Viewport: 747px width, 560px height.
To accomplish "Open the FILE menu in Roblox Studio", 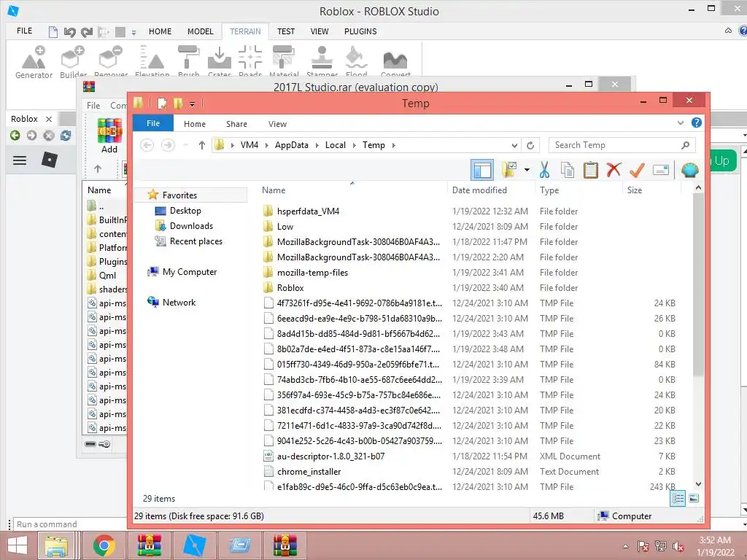I will (x=24, y=31).
